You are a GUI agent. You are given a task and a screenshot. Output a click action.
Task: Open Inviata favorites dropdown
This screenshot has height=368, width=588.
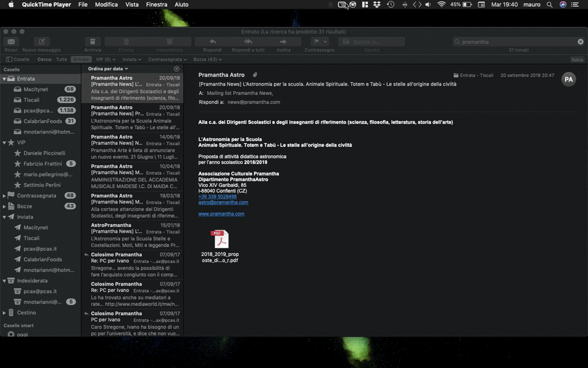click(131, 59)
